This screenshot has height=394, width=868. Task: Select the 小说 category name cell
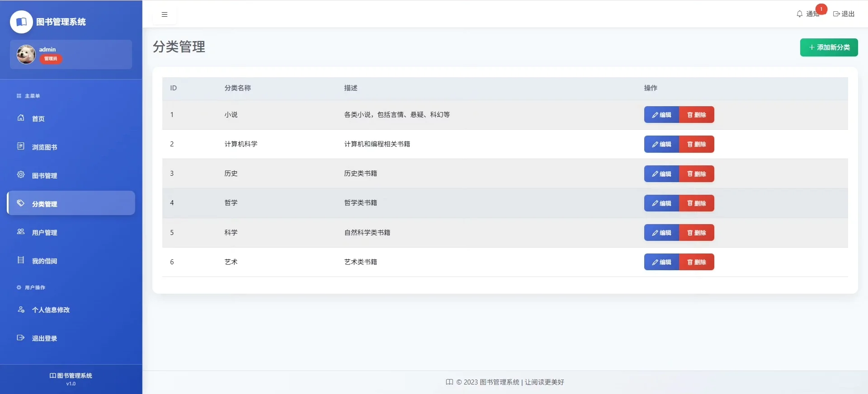point(231,115)
